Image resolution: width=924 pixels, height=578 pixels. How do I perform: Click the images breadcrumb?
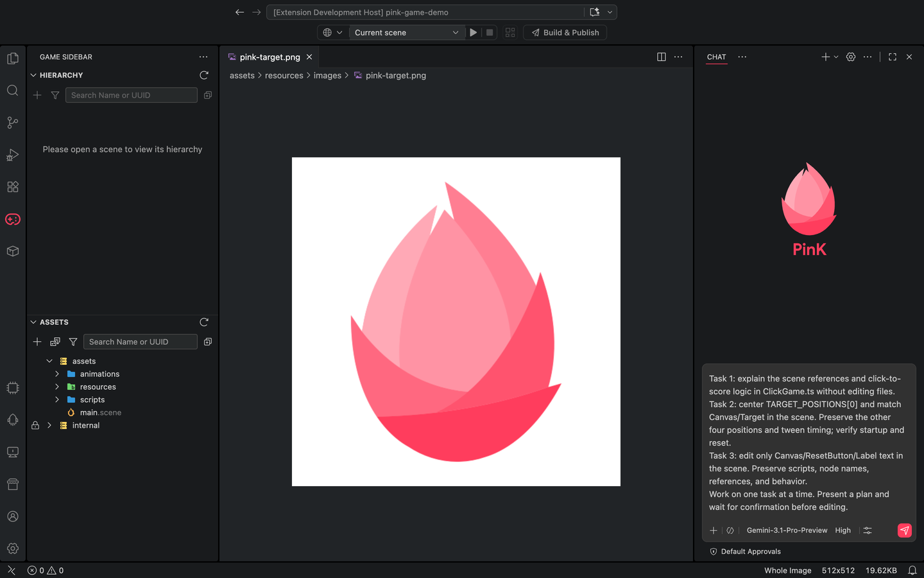pos(327,75)
